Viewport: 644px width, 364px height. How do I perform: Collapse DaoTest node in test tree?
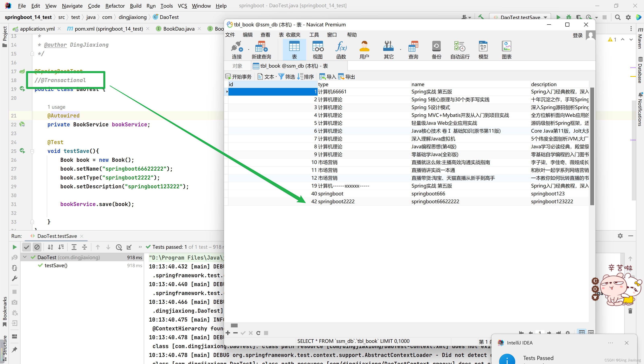point(25,257)
